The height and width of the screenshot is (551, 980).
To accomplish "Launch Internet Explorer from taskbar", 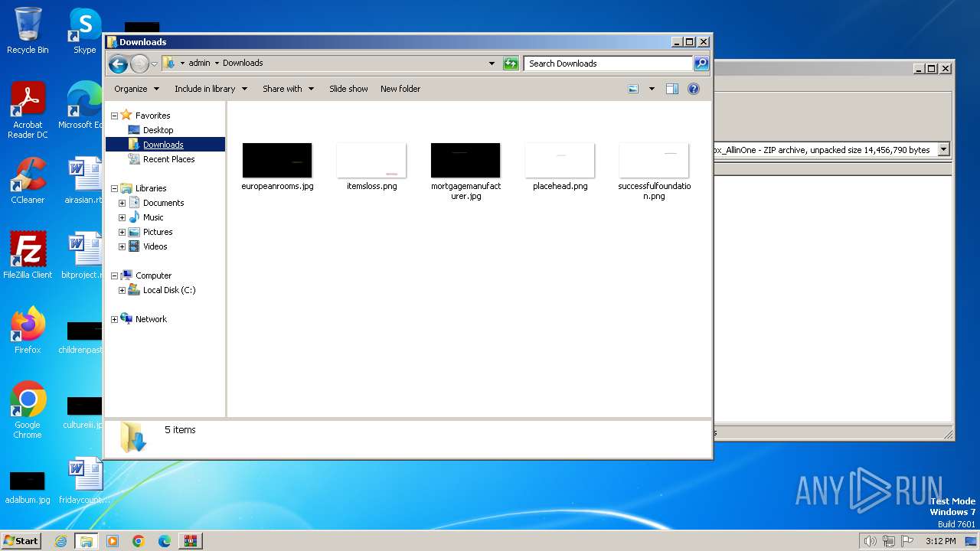I will (x=60, y=541).
